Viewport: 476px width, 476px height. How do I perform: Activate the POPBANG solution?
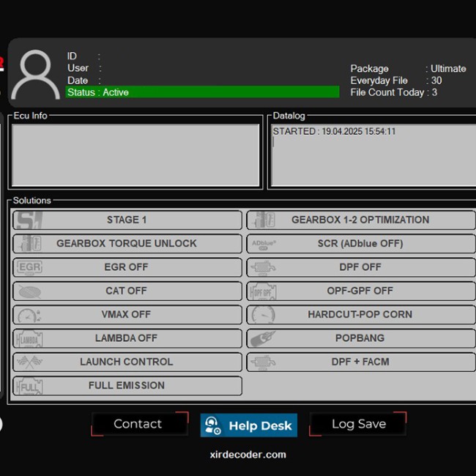coord(361,338)
